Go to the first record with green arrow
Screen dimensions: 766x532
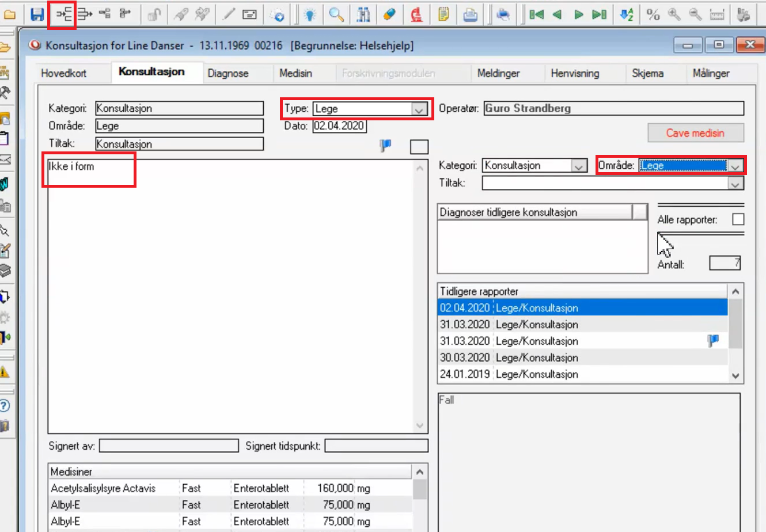[537, 14]
